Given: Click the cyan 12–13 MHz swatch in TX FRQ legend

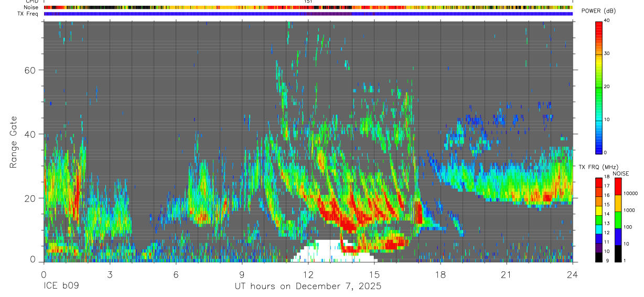Looking at the screenshot, I should click(x=599, y=229).
